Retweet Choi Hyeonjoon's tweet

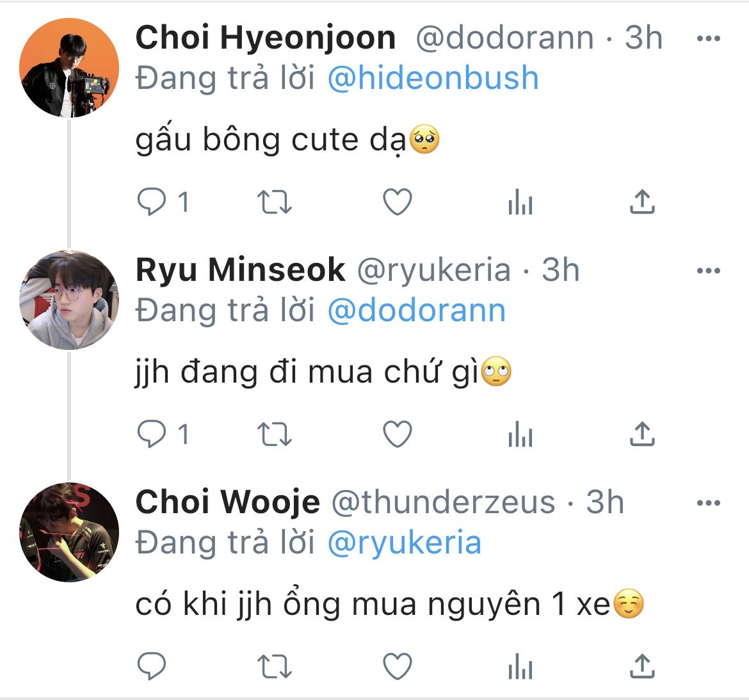point(275,203)
